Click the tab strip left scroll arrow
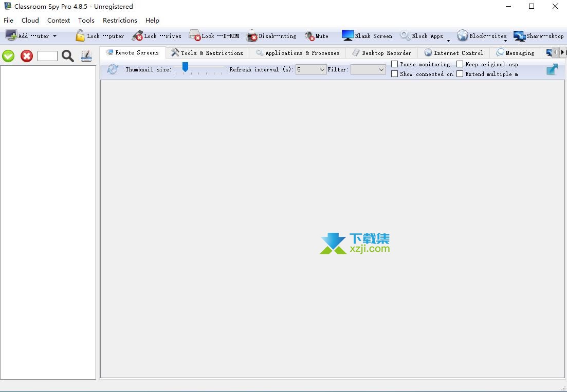The width and height of the screenshot is (567, 392). 556,52
